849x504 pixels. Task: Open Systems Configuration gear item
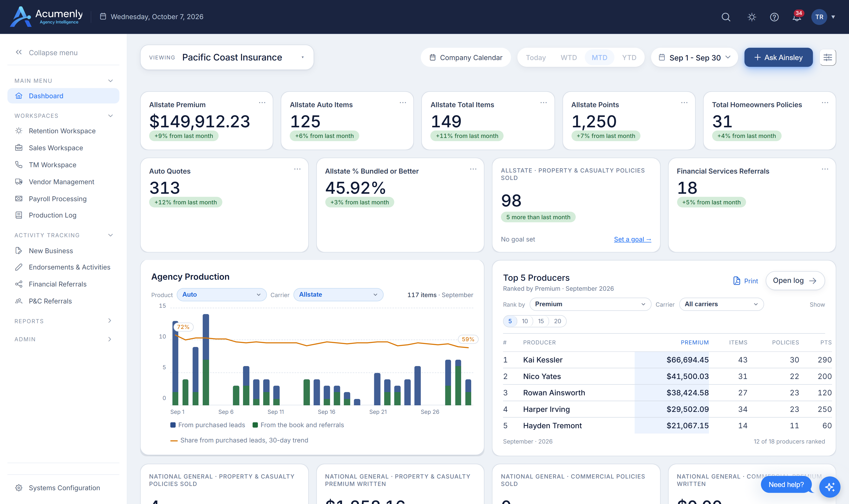pos(63,488)
